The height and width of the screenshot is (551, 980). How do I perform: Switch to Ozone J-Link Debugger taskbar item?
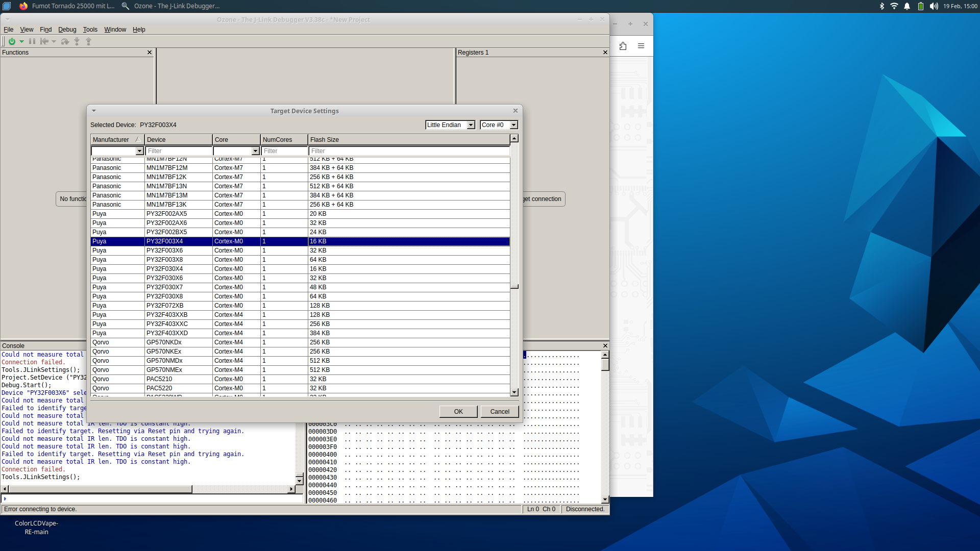tap(170, 6)
